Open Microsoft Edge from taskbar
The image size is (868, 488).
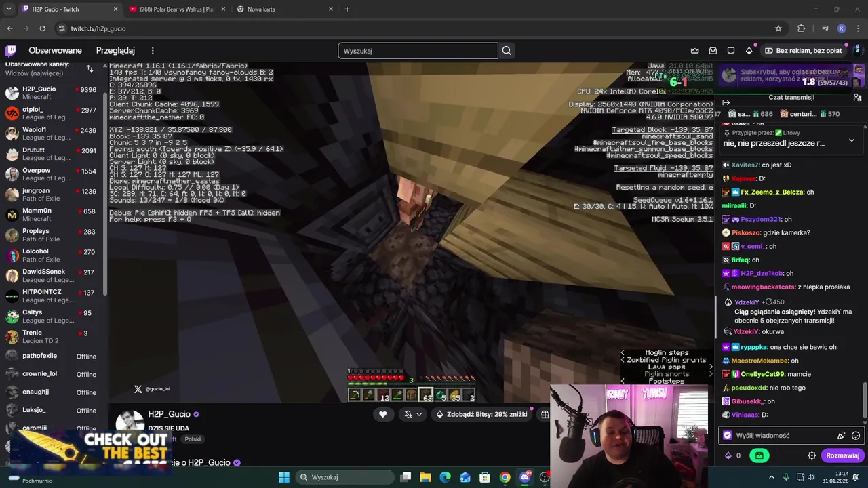click(446, 477)
